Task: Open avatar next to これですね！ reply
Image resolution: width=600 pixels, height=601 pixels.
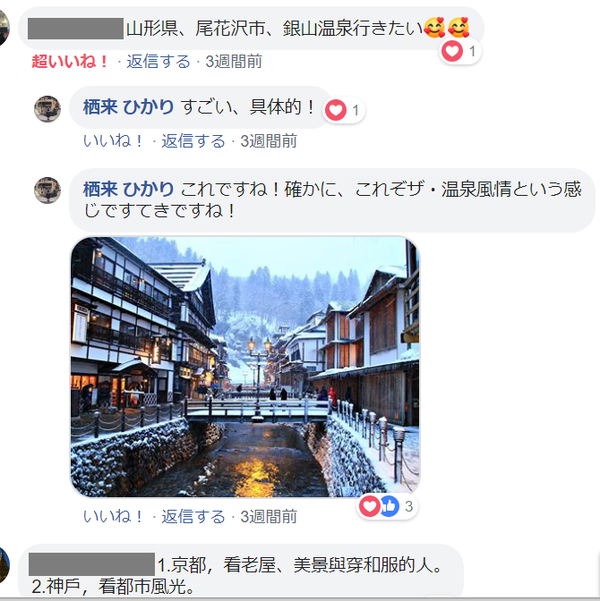Action: coord(48,190)
